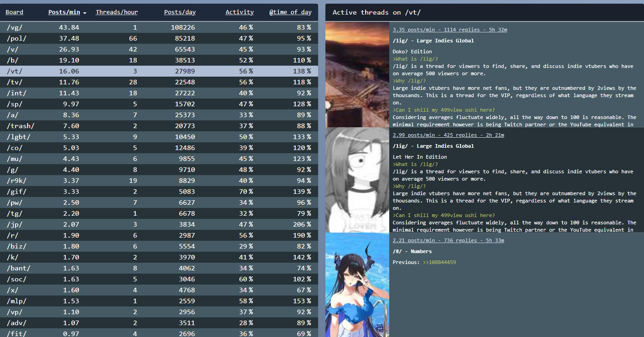Open the /gif/ board entry
The image size is (644, 337).
coord(159,192)
